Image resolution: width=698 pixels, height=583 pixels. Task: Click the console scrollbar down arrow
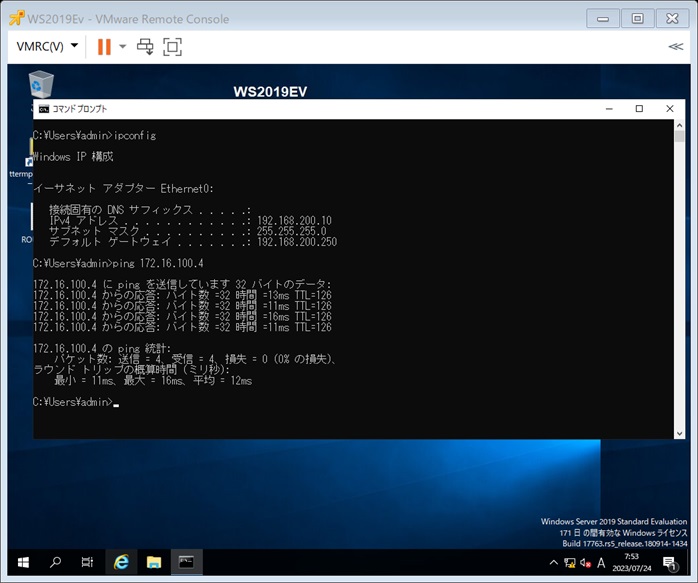[679, 433]
